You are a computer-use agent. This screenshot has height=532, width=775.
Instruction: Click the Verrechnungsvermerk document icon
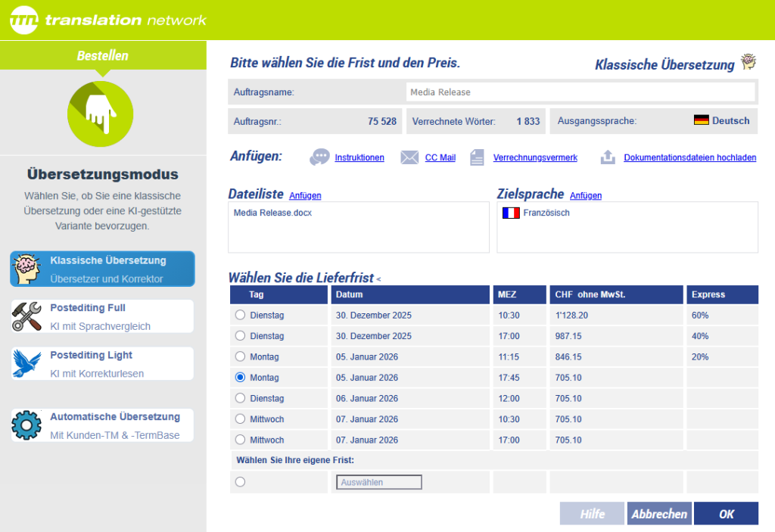click(x=477, y=157)
